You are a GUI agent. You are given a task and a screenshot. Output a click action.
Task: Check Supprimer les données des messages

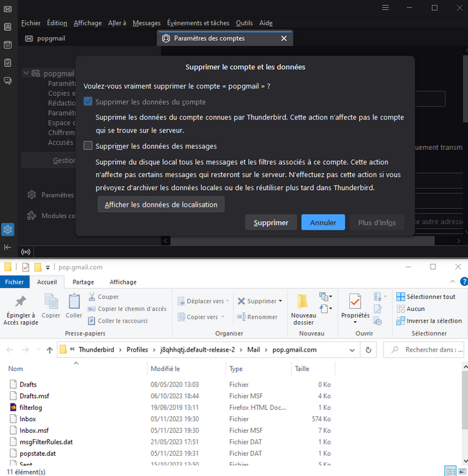[88, 145]
